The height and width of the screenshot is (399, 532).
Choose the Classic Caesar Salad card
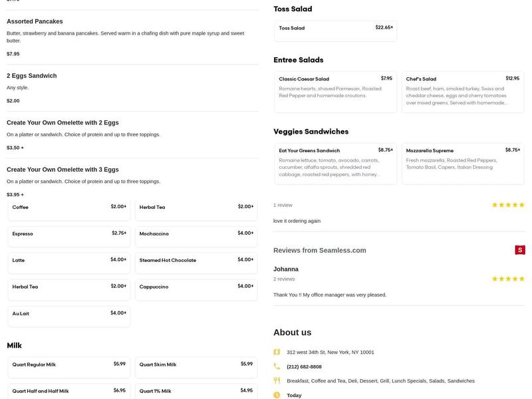point(335,92)
